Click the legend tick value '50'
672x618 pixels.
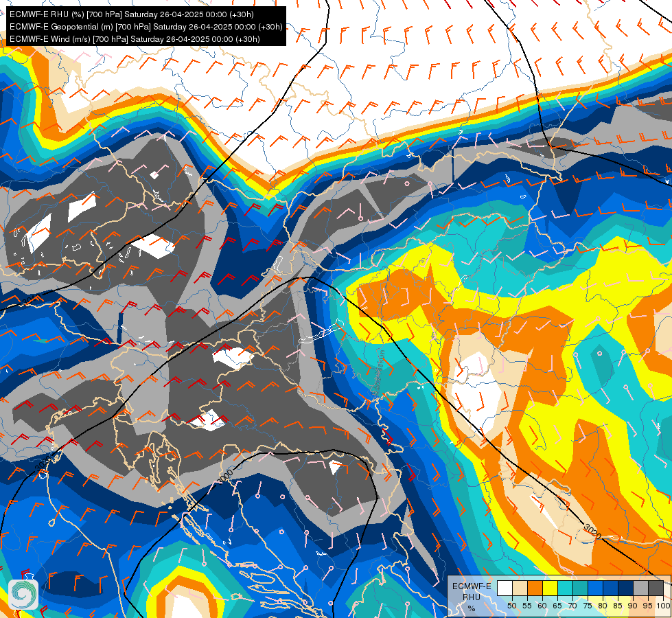(512, 606)
